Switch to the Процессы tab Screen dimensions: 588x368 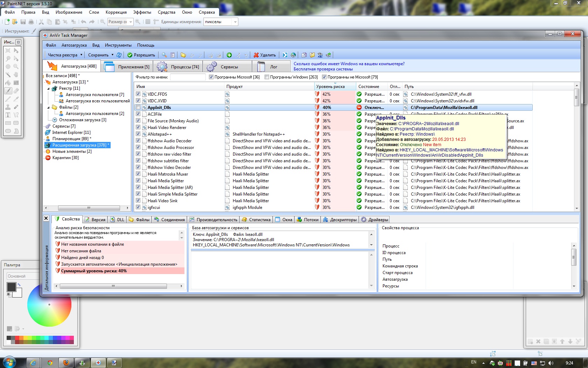[x=178, y=67]
